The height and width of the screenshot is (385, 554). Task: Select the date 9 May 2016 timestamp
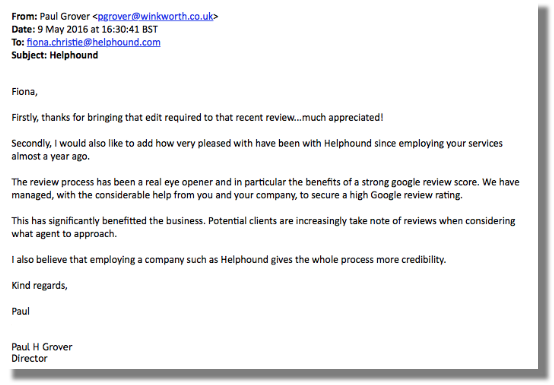98,29
